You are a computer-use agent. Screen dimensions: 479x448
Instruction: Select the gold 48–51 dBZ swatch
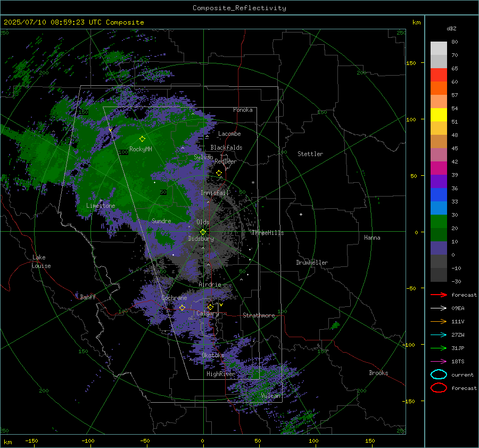439,128
